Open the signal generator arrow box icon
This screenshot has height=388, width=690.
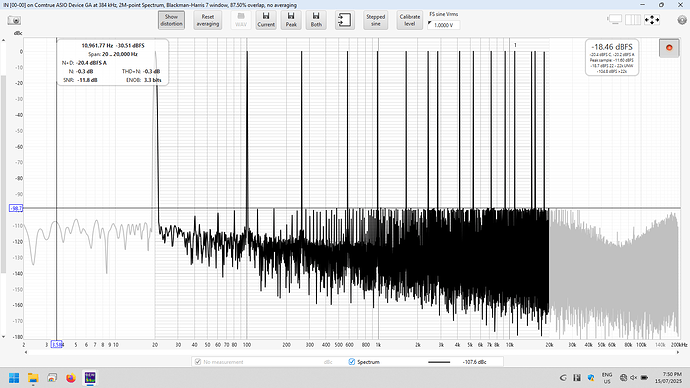click(345, 20)
